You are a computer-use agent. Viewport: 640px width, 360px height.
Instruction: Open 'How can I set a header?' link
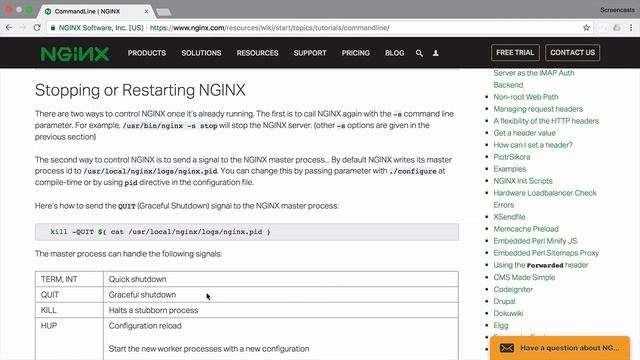[x=533, y=145]
